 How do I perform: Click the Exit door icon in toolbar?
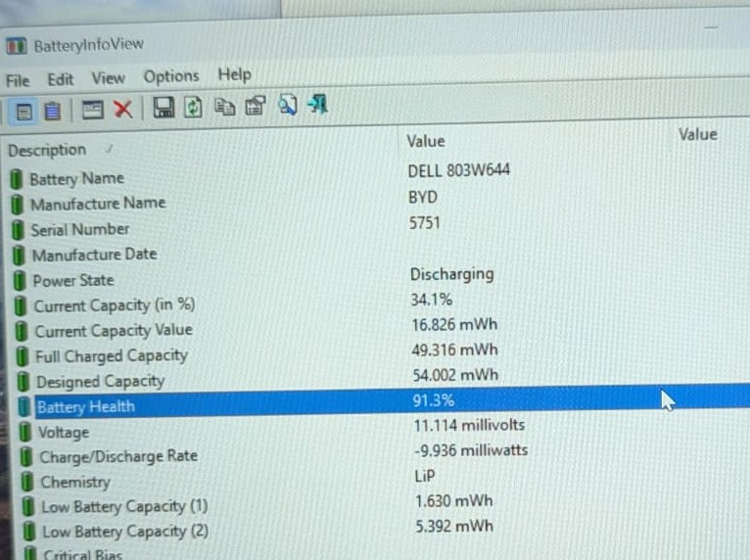(x=318, y=104)
